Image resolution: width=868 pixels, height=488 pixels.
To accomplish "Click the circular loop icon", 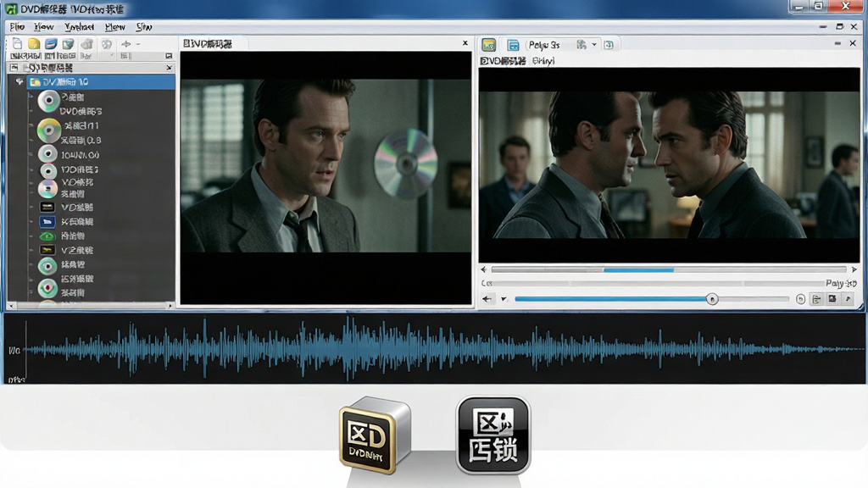I will (x=800, y=299).
